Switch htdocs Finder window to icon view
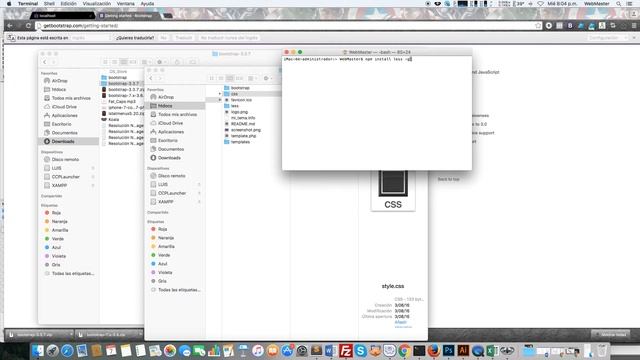 click(211, 78)
